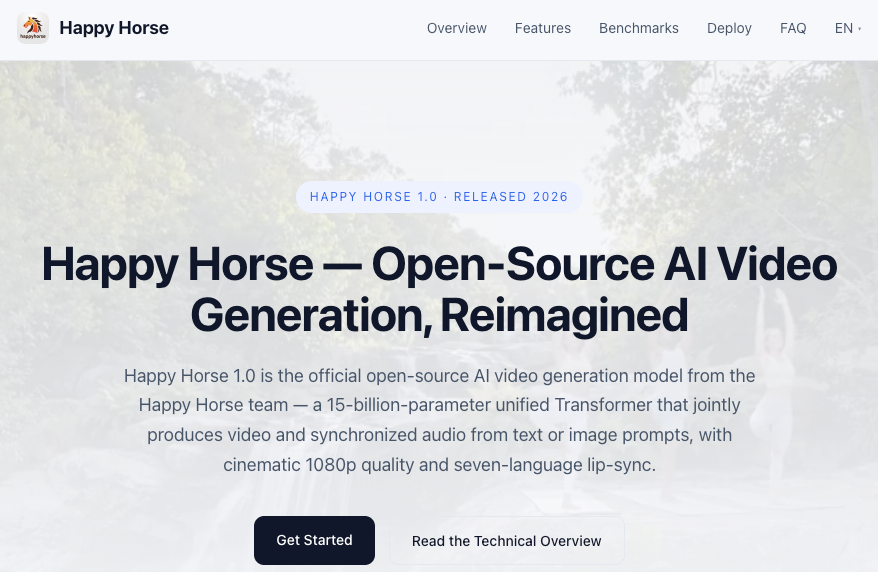
Task: Open the Overview navigation link
Action: (x=456, y=28)
